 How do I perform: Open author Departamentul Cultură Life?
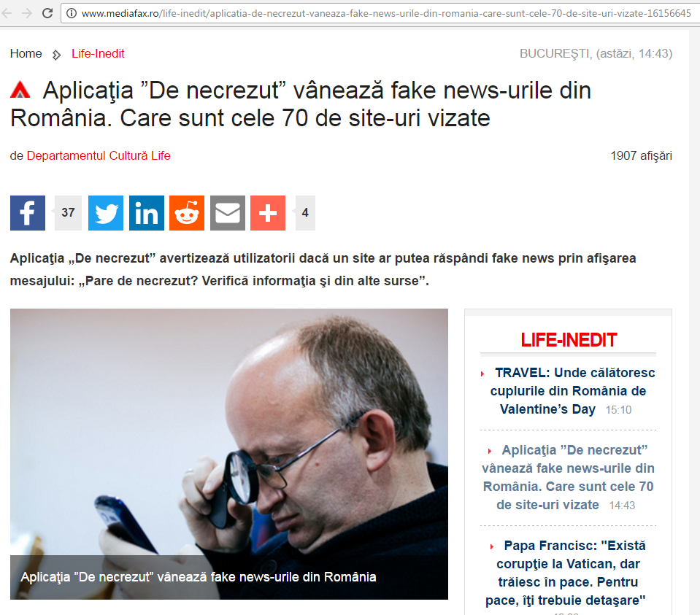coord(99,156)
